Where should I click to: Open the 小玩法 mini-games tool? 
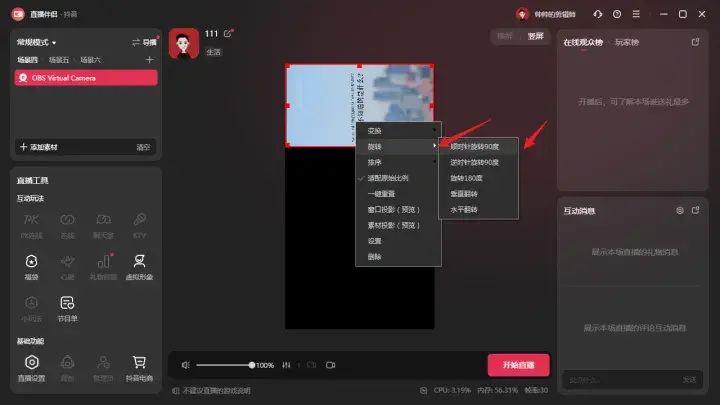(31, 309)
